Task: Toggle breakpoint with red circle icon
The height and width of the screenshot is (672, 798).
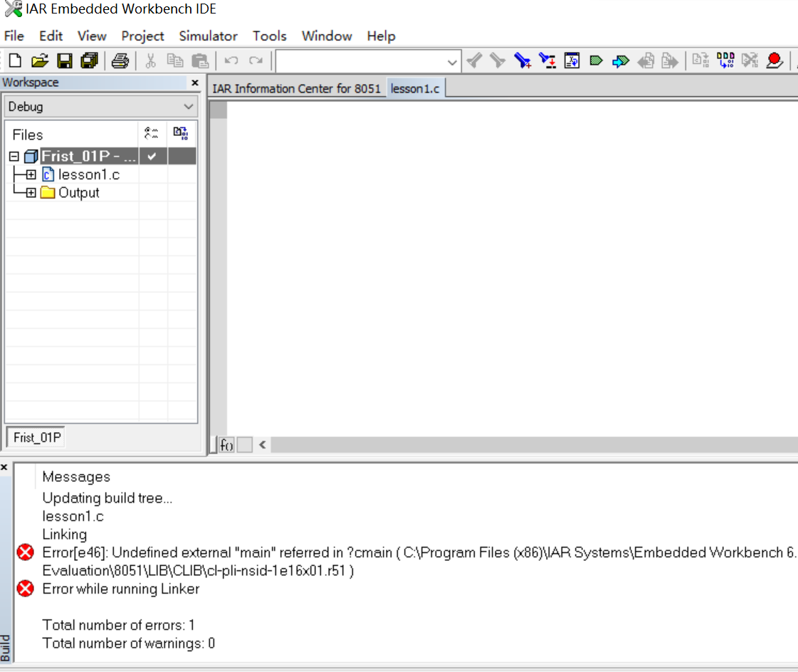Action: click(774, 61)
